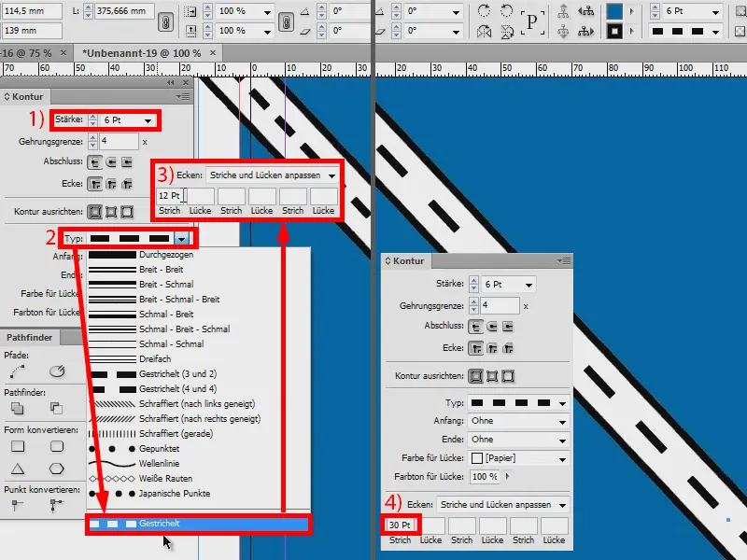This screenshot has width=747, height=560.
Task: Open the Stärke dropdown in the left Kontur panel
Action: tap(148, 121)
